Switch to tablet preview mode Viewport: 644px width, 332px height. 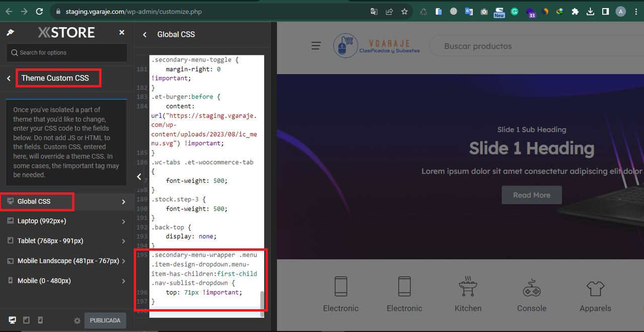coord(27,320)
